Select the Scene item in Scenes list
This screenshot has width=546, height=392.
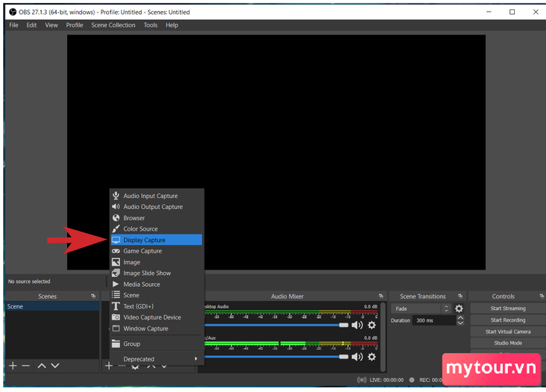coord(52,306)
